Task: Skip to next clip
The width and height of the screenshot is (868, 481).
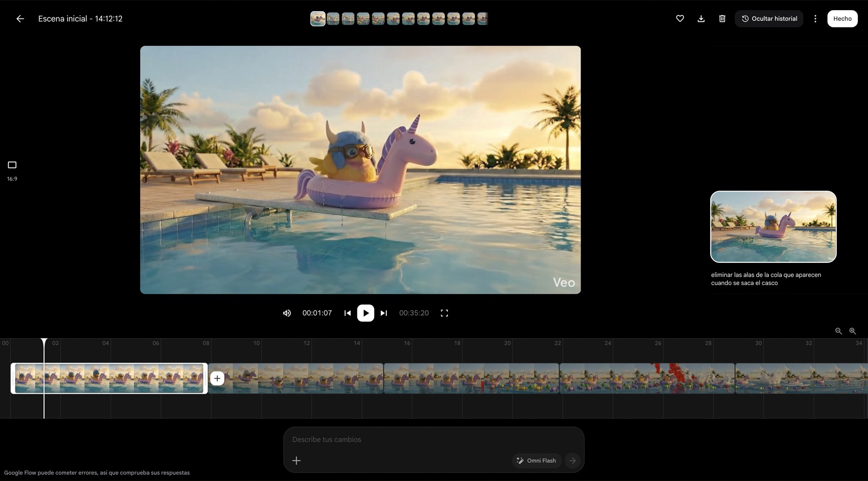Action: click(x=384, y=313)
